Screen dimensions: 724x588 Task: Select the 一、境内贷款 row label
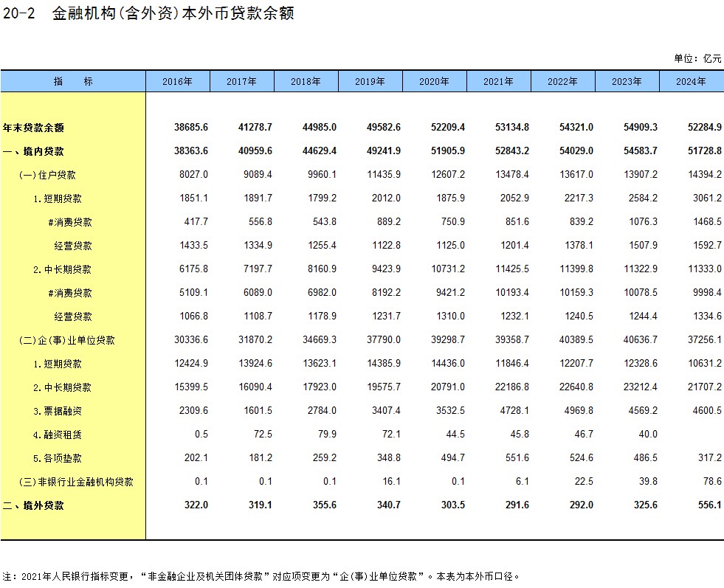tap(33, 151)
